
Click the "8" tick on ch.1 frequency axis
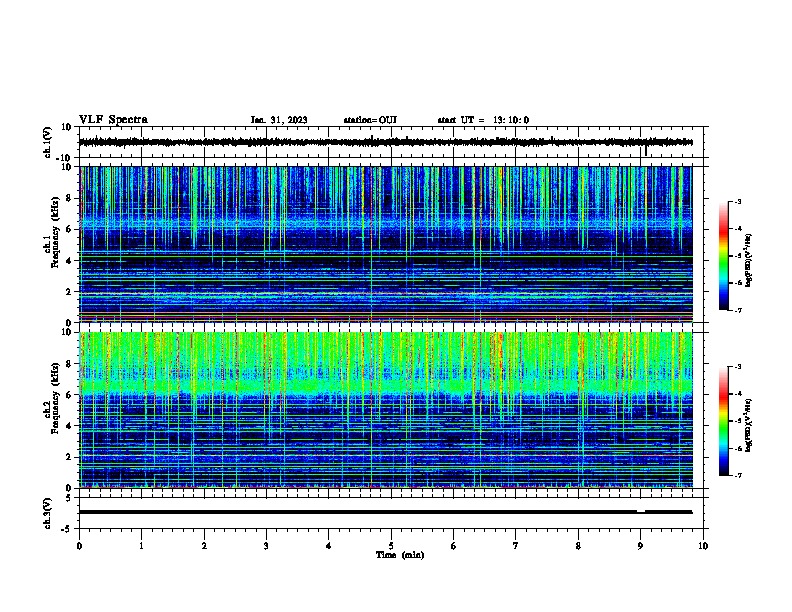tap(70, 198)
